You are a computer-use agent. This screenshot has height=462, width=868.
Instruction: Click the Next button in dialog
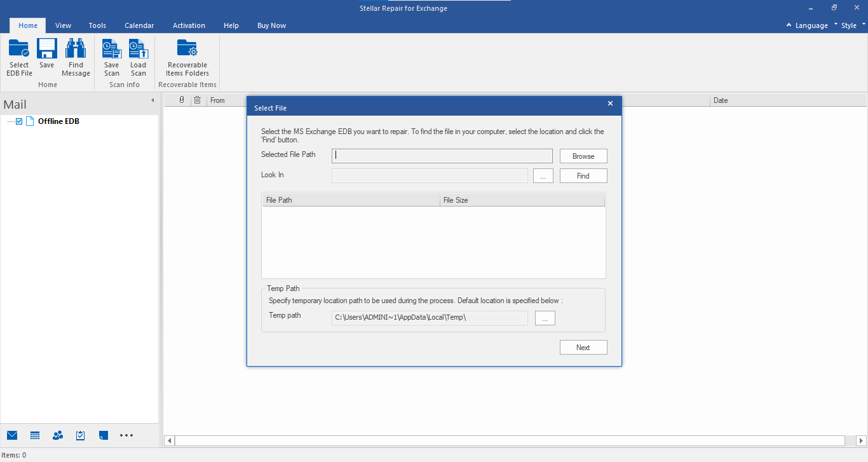pyautogui.click(x=583, y=348)
